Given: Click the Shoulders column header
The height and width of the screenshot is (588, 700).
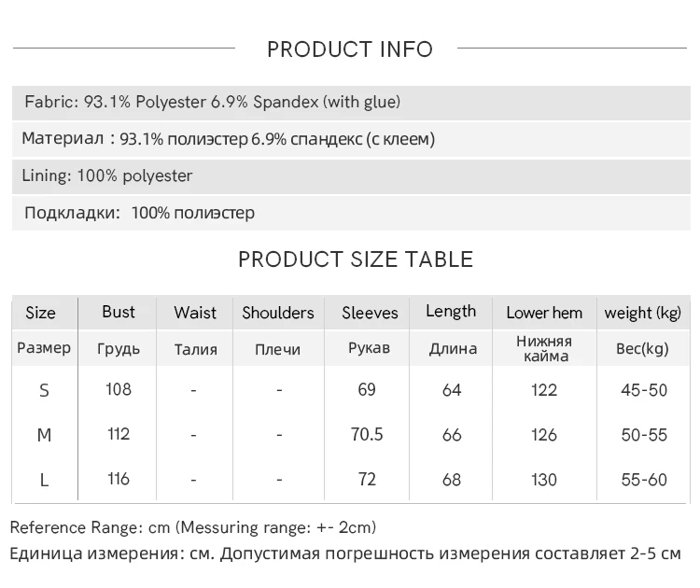Looking at the screenshot, I should (x=278, y=313).
